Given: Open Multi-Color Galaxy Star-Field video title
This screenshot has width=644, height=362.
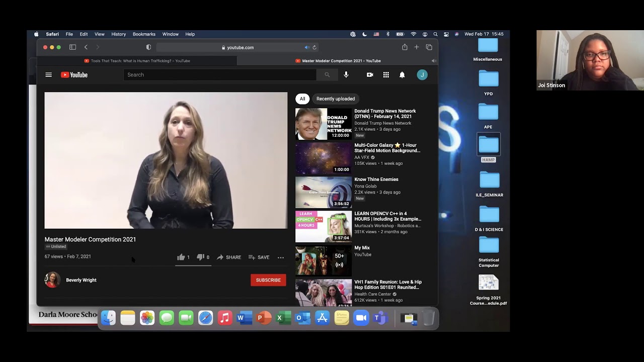Looking at the screenshot, I should pyautogui.click(x=387, y=148).
